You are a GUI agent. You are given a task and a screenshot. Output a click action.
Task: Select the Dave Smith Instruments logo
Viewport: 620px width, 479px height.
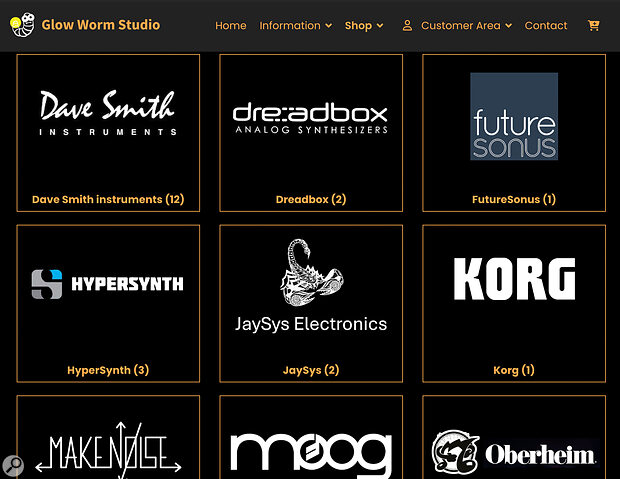pos(108,113)
